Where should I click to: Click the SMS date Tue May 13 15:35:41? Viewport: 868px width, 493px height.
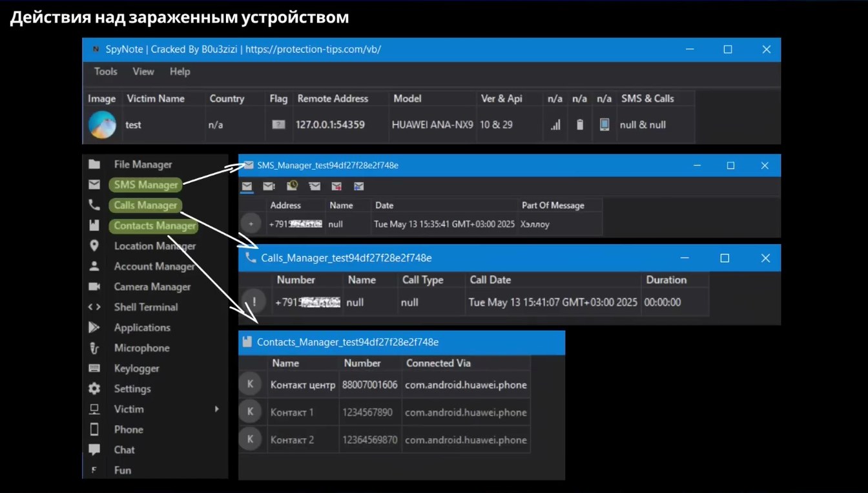coord(444,224)
